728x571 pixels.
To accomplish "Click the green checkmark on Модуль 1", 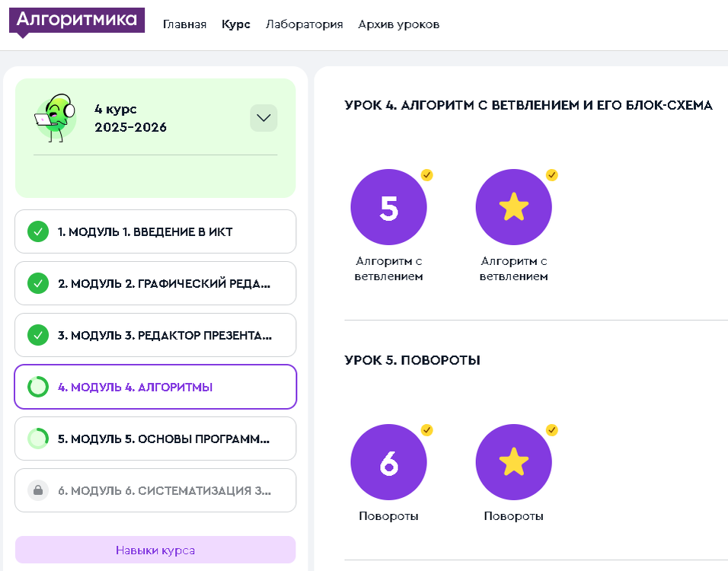I will click(x=37, y=231).
